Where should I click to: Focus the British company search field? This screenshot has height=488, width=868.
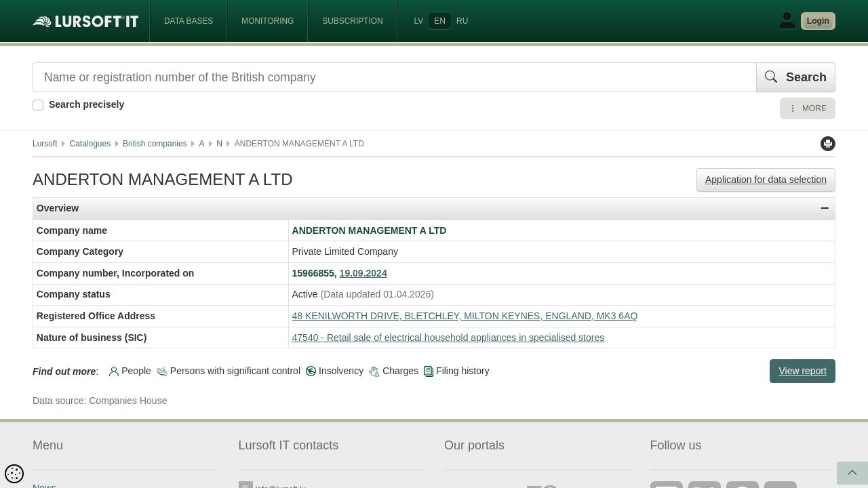pyautogui.click(x=394, y=77)
